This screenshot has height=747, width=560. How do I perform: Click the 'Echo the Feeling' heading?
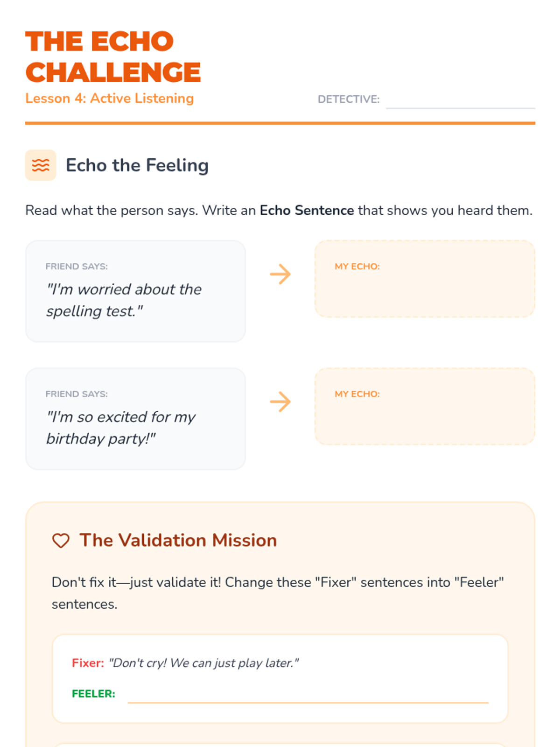click(137, 165)
